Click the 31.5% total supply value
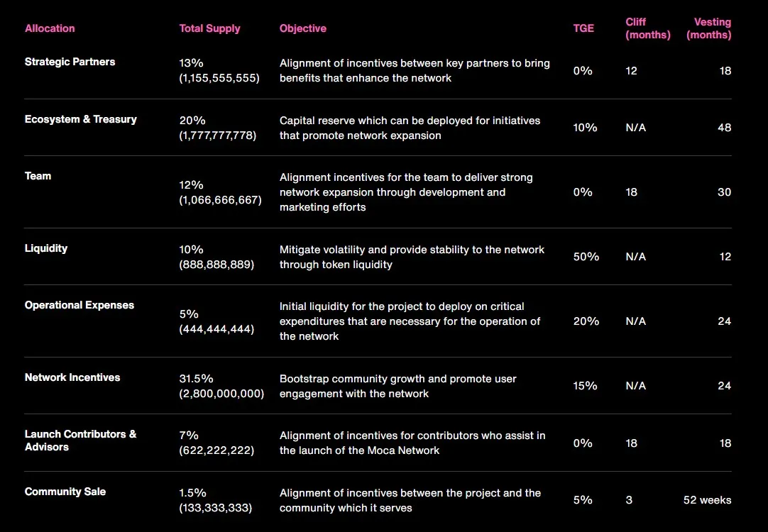 pyautogui.click(x=195, y=379)
